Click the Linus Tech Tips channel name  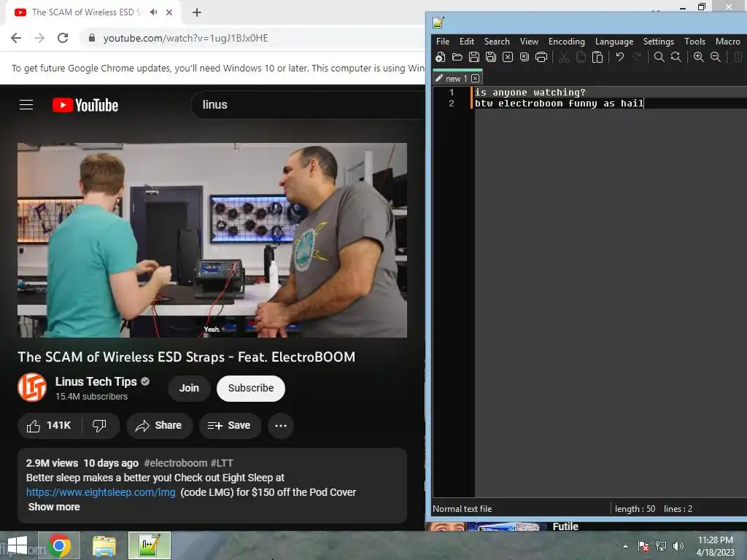coord(96,381)
